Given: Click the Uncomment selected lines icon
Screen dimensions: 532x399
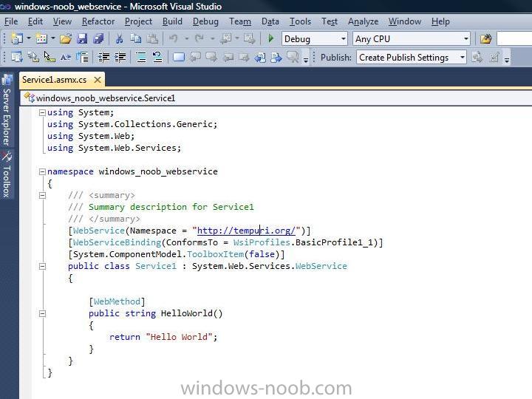Looking at the screenshot, I should click(157, 58).
